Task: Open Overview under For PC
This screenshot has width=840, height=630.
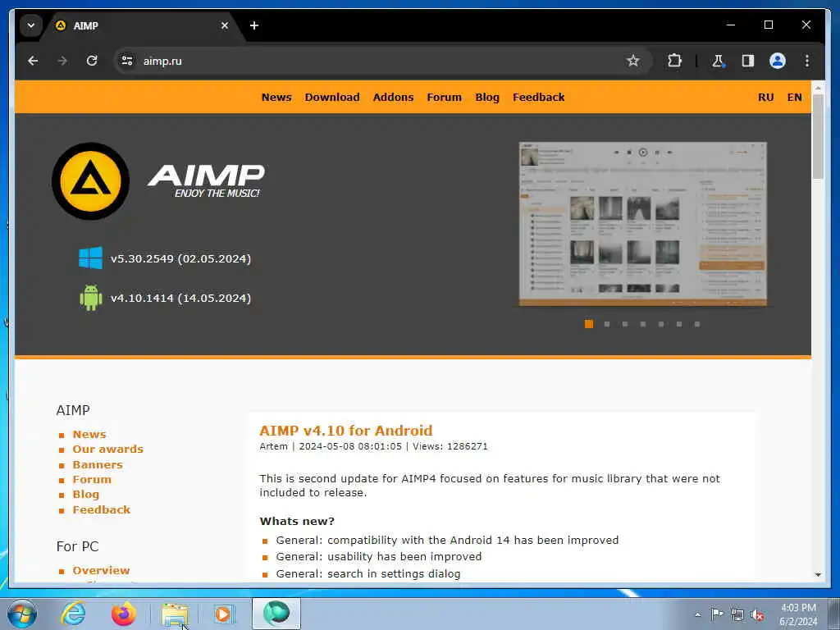Action: tap(101, 571)
